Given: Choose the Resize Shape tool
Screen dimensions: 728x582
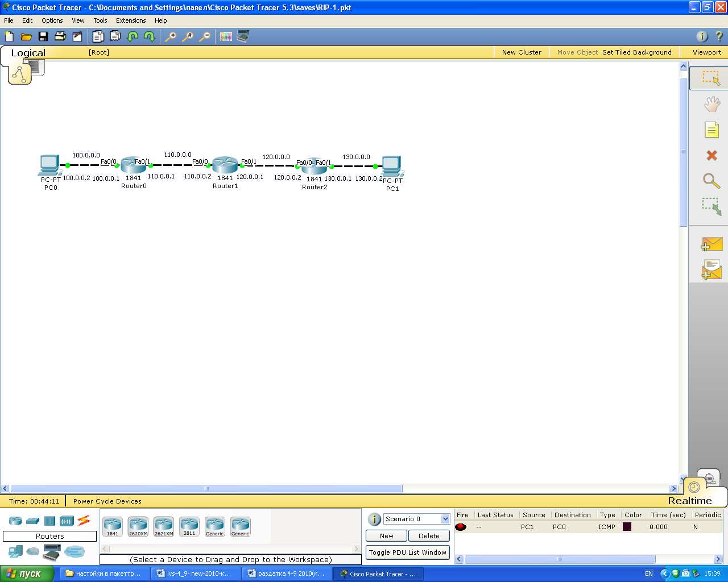Looking at the screenshot, I should point(712,206).
